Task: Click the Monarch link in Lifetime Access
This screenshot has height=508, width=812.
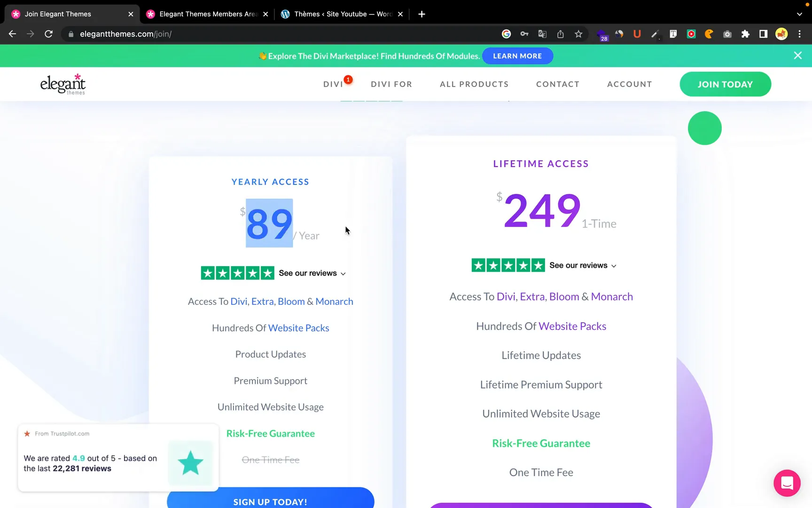Action: tap(612, 297)
